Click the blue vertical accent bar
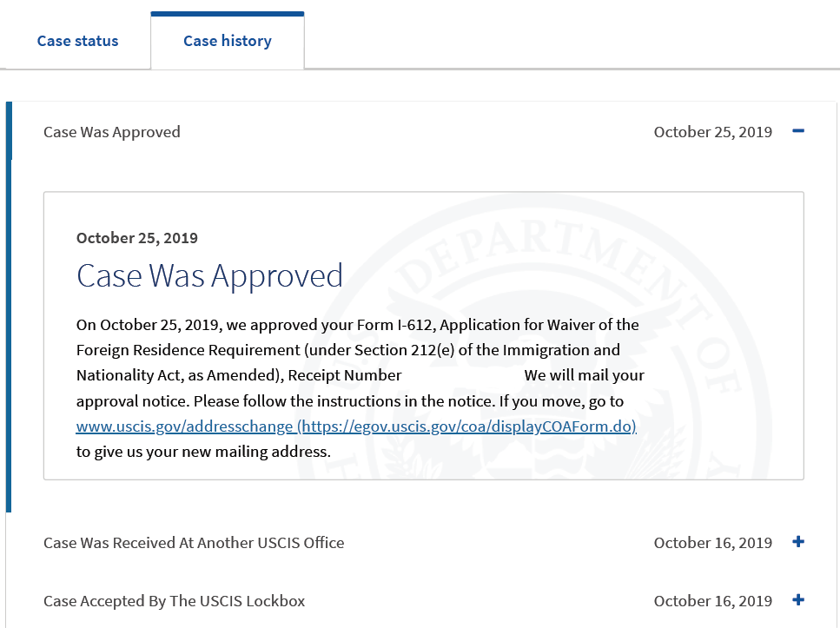Viewport: 840px width, 628px height. (x=9, y=307)
